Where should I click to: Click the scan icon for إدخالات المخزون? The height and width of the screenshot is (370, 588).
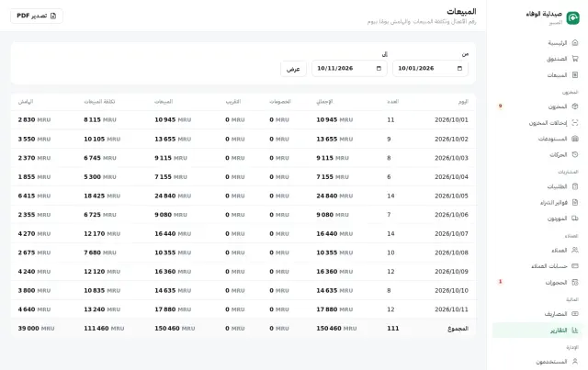[x=575, y=123]
